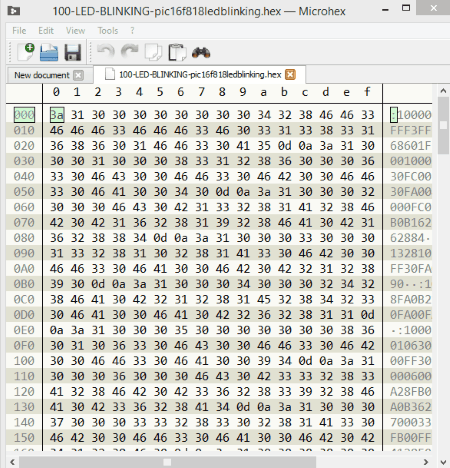Click the horizontal scrollbar thumb
The height and width of the screenshot is (468, 450).
(167, 462)
